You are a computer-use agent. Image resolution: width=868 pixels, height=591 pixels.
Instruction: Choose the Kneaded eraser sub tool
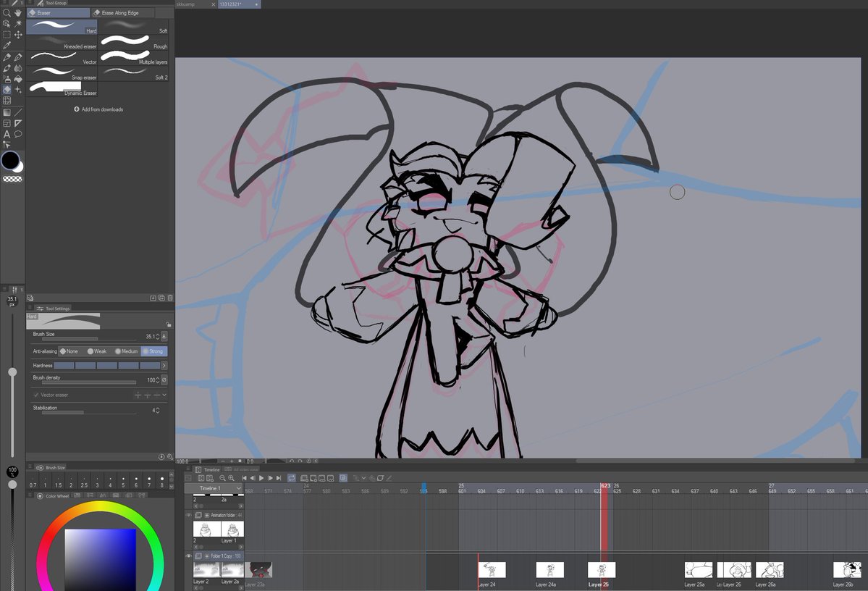coord(62,42)
